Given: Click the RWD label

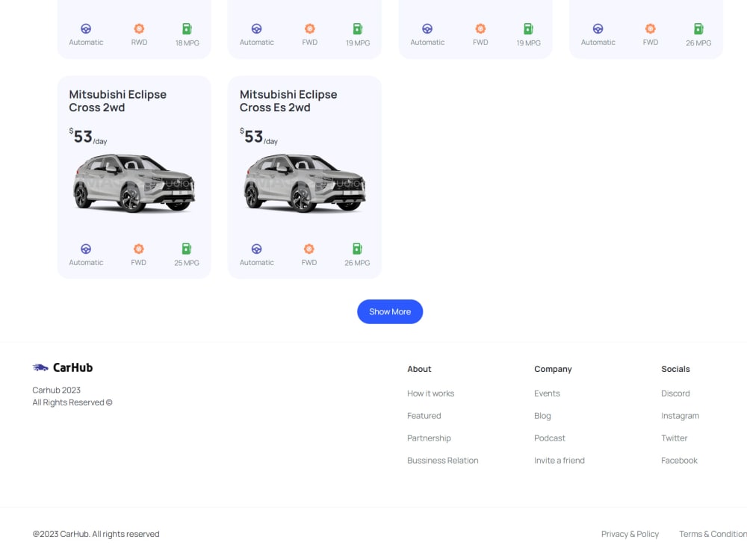Looking at the screenshot, I should click(x=139, y=43).
